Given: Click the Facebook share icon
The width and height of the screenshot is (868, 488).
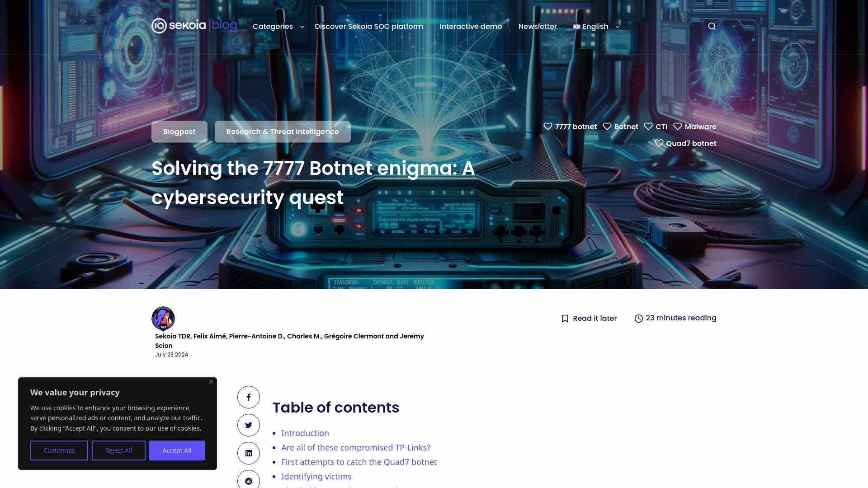Looking at the screenshot, I should tap(249, 397).
